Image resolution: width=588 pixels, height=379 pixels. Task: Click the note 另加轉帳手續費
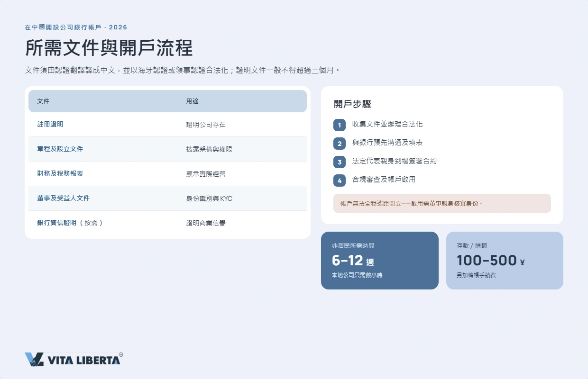point(476,275)
